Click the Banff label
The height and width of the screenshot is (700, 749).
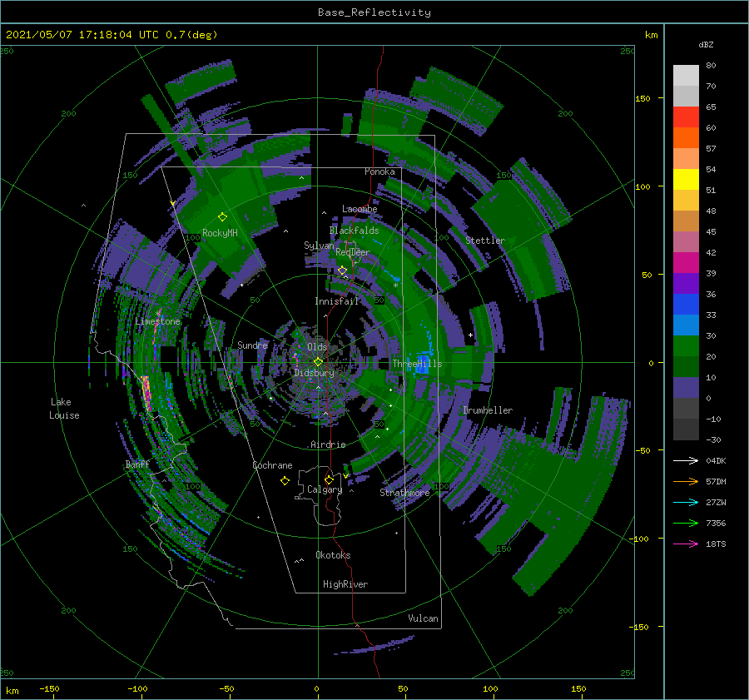click(x=137, y=464)
